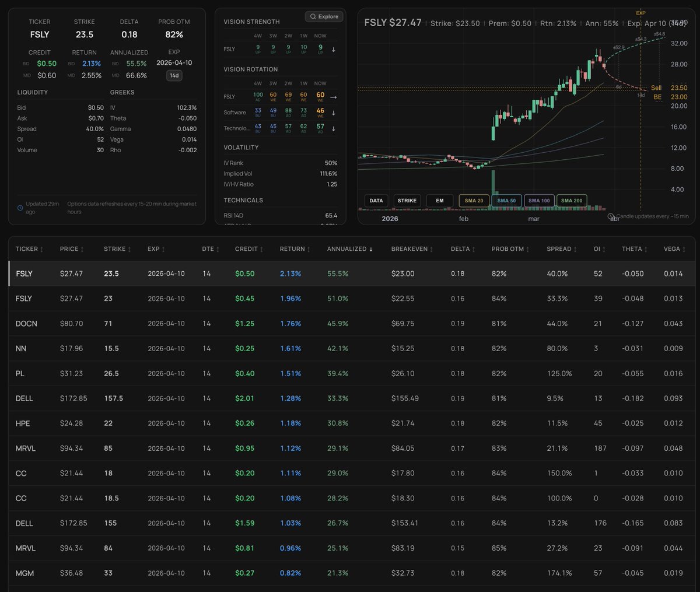Sort by the BREAKEVEN column arrows
The image size is (700, 592).
coord(432,250)
